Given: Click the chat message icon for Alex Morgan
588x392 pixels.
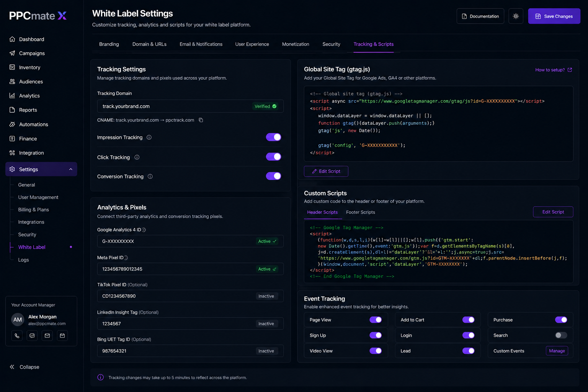Looking at the screenshot, I should coord(32,336).
